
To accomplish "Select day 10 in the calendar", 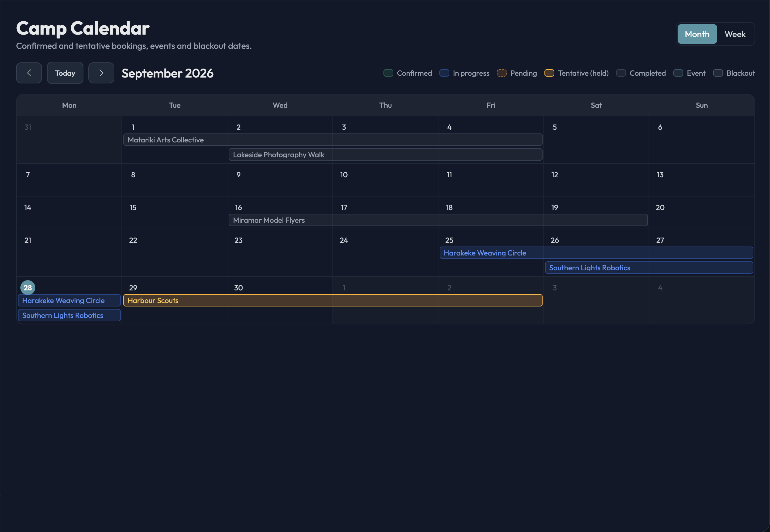I will coord(344,175).
